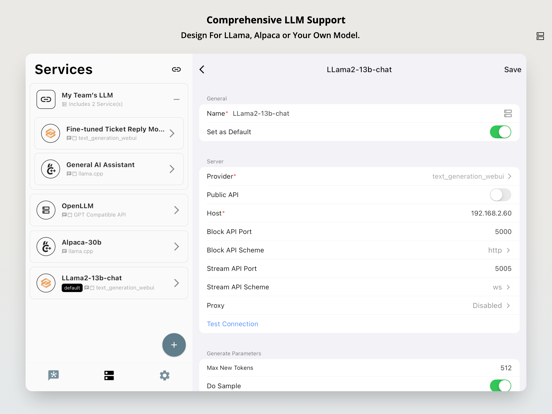Open the chat tab at bottom
The width and height of the screenshot is (552, 414).
pos(54,375)
